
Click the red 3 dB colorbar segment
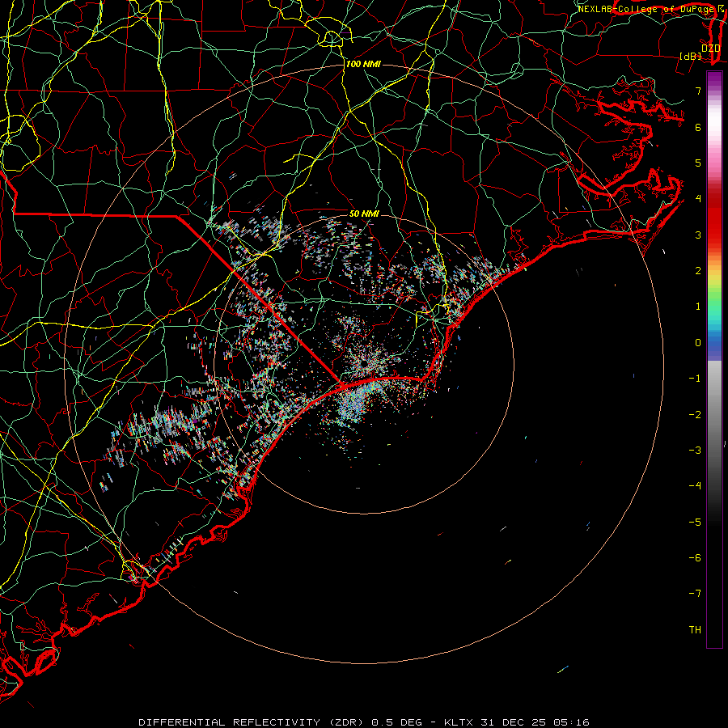714,235
